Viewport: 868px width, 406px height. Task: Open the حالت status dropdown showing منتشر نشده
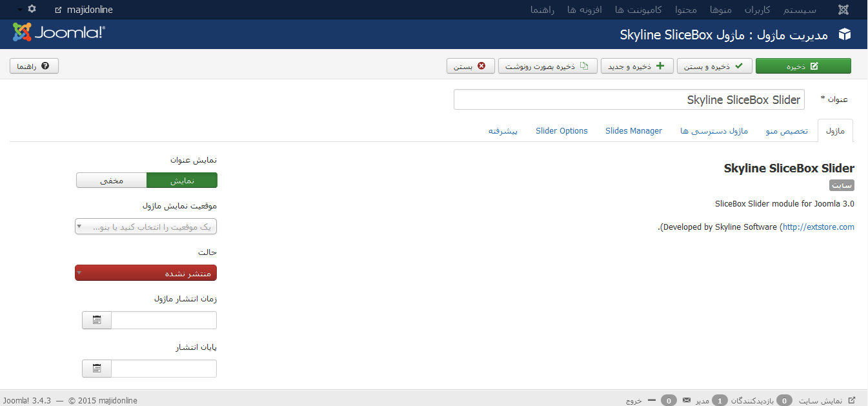pyautogui.click(x=146, y=273)
